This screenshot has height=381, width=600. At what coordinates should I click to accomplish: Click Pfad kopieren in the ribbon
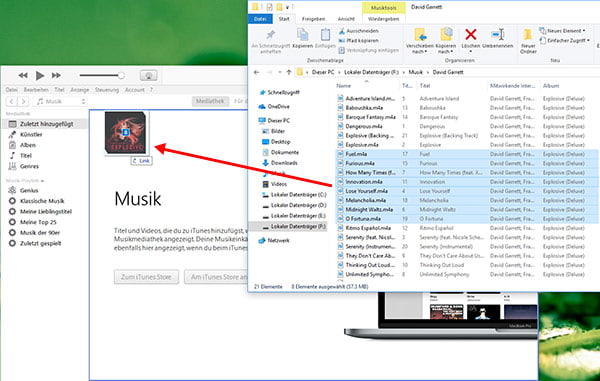click(358, 41)
